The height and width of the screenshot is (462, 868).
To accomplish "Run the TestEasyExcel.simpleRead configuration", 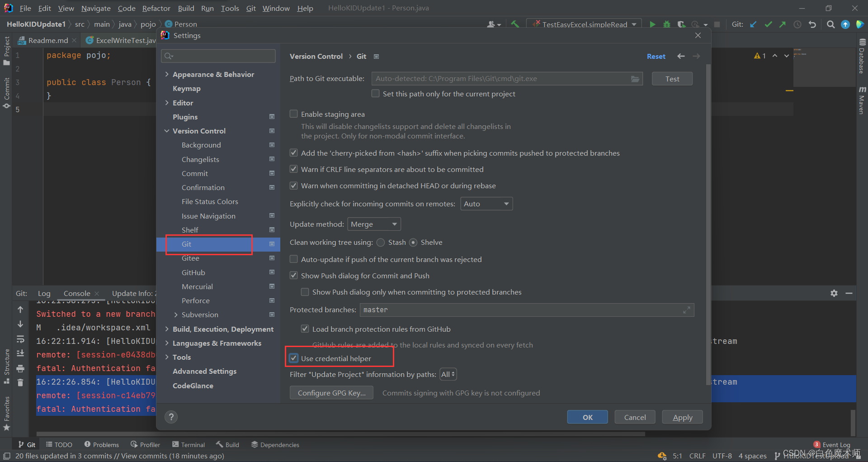I will [x=652, y=24].
